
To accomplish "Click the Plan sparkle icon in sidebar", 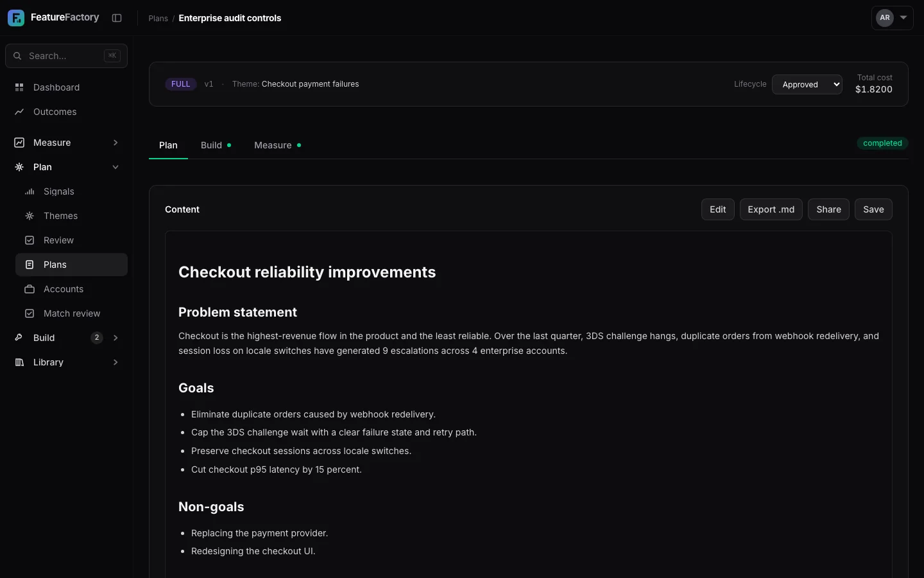I will pyautogui.click(x=19, y=167).
